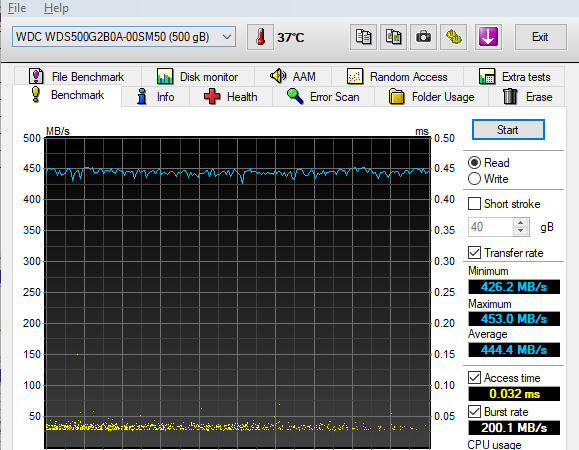Click the copy screenshot to clipboard icon
The height and width of the screenshot is (450, 579).
tap(393, 37)
